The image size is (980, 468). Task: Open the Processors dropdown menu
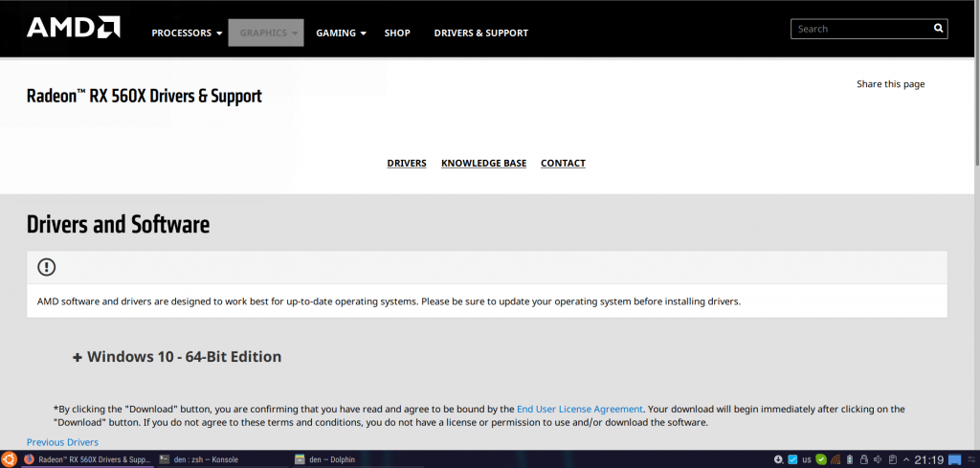coord(187,33)
